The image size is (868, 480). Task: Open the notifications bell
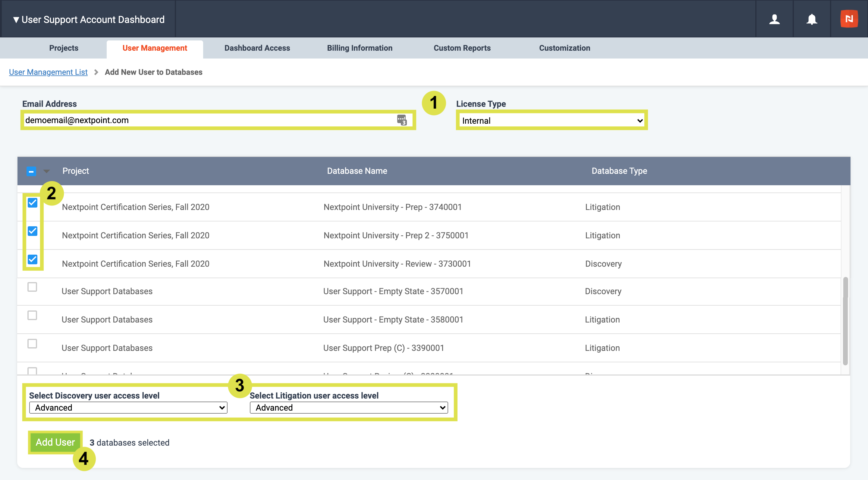(x=811, y=19)
